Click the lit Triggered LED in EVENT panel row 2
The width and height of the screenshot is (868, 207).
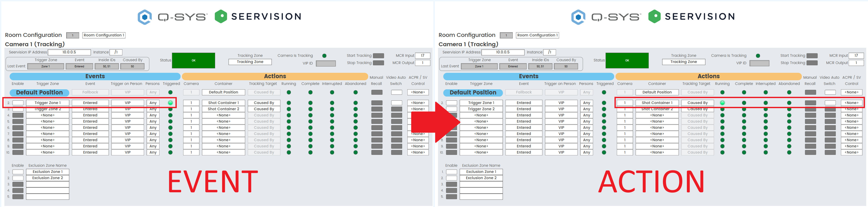(170, 103)
